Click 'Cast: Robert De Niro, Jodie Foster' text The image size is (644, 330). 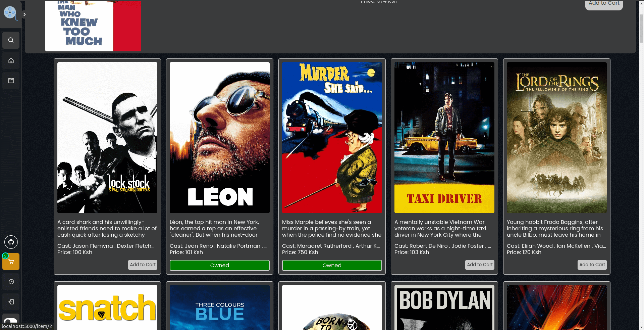pos(443,246)
